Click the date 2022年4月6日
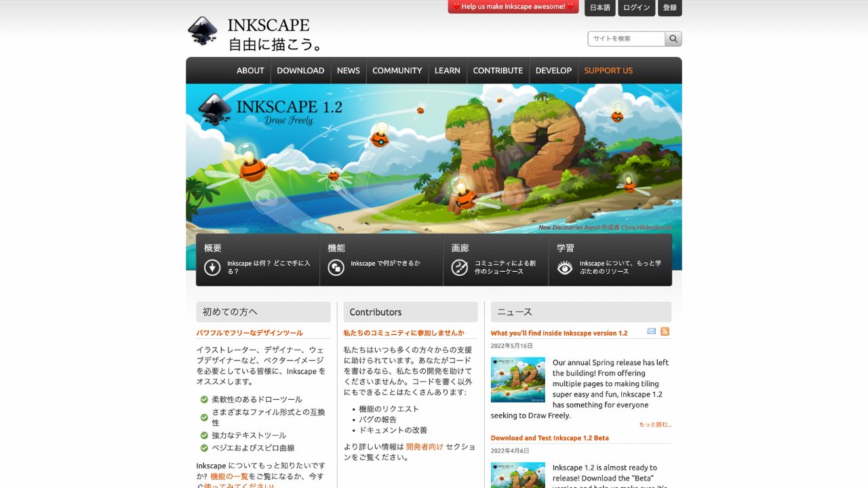Screen dimensions: 868x488 point(510,451)
